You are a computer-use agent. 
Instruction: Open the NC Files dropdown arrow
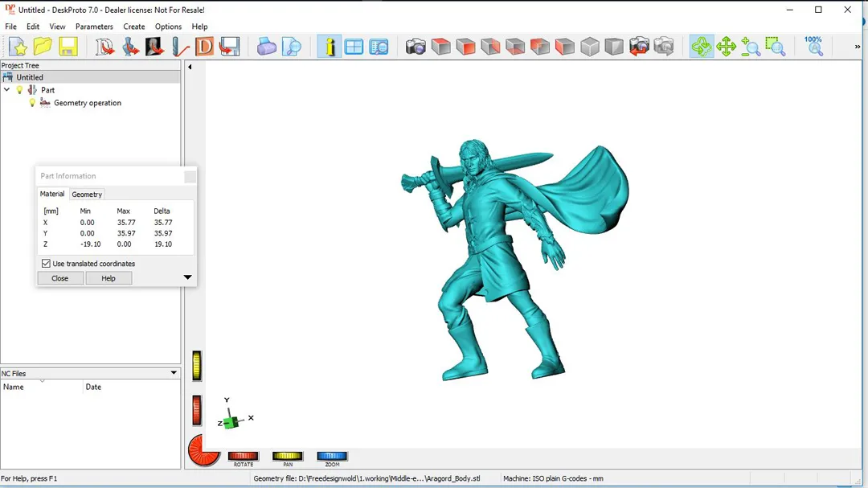(x=174, y=373)
